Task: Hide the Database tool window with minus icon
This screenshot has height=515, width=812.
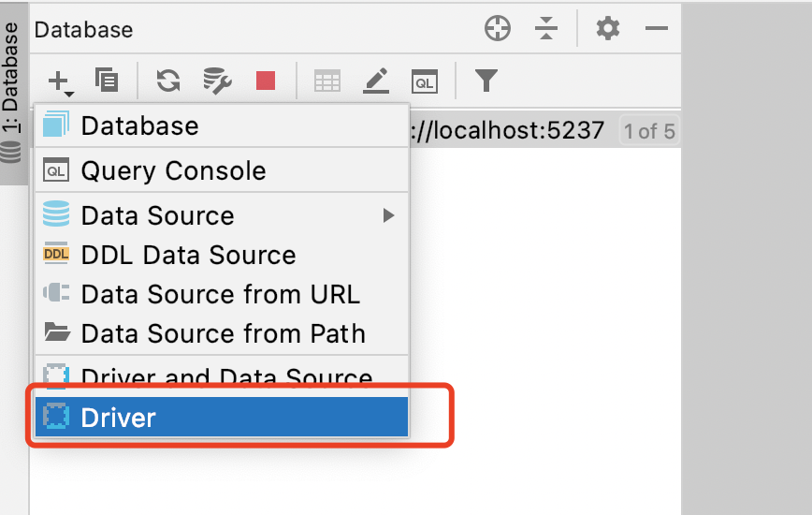Action: tap(656, 28)
